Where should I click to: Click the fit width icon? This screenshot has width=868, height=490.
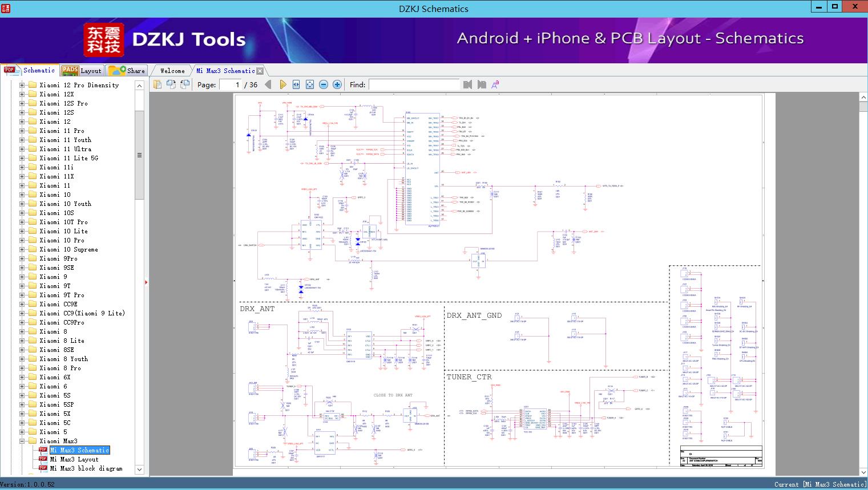(296, 84)
